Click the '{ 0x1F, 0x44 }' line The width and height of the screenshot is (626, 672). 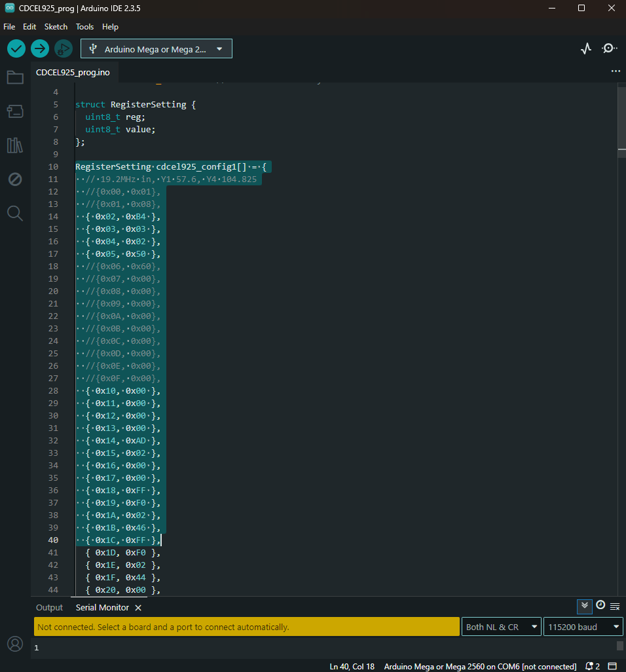122,577
